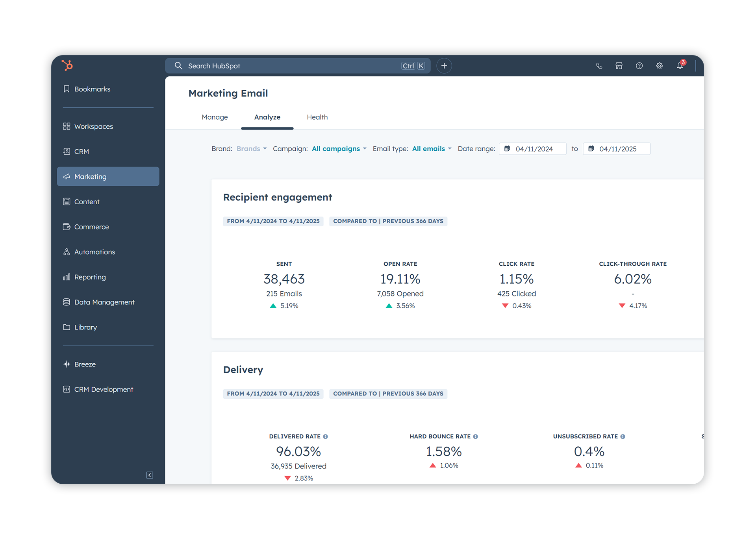Open the App Marketplace icon

pos(619,66)
